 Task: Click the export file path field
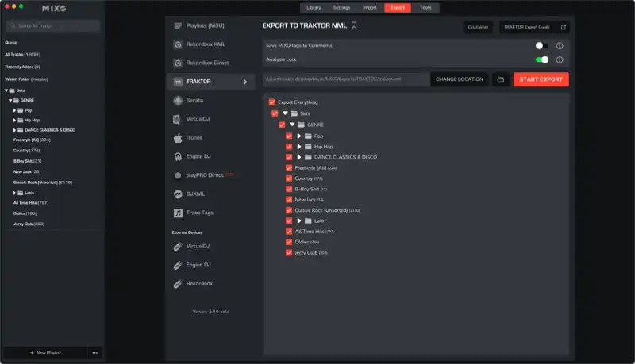[346, 79]
